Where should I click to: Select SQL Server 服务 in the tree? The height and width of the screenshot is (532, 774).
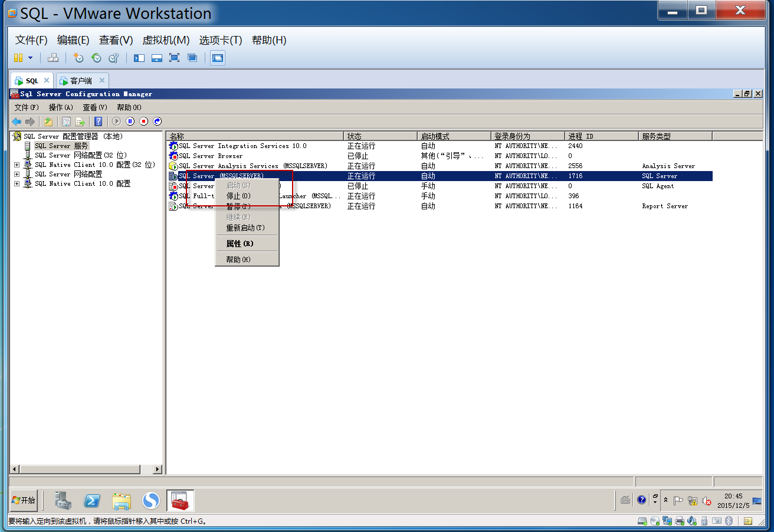[x=61, y=146]
